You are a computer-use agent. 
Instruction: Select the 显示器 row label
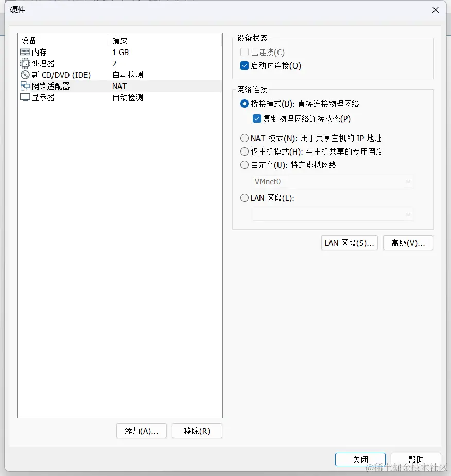43,97
